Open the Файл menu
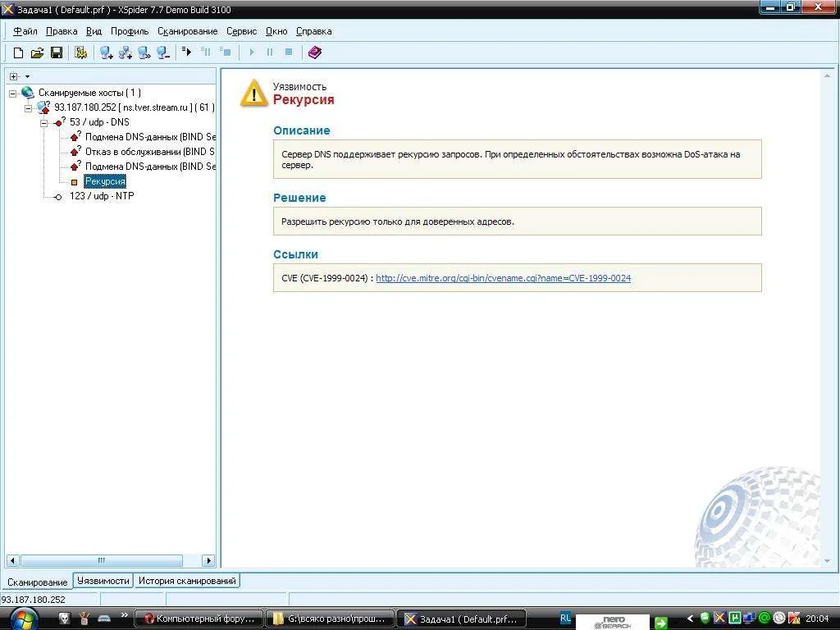Screen dimensions: 840x630 pos(25,31)
